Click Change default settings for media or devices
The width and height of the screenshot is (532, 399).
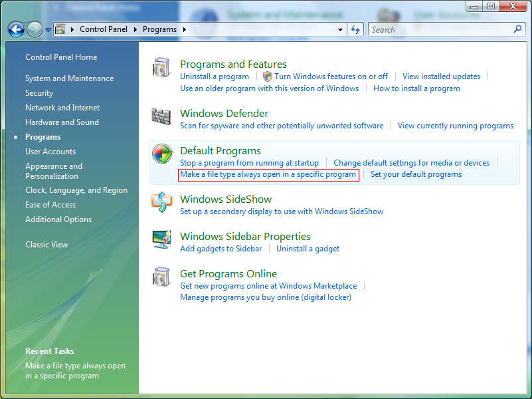(x=411, y=163)
